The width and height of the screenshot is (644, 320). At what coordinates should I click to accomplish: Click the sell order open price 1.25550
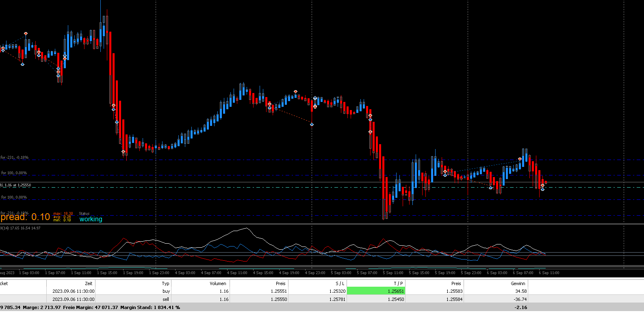pyautogui.click(x=279, y=299)
